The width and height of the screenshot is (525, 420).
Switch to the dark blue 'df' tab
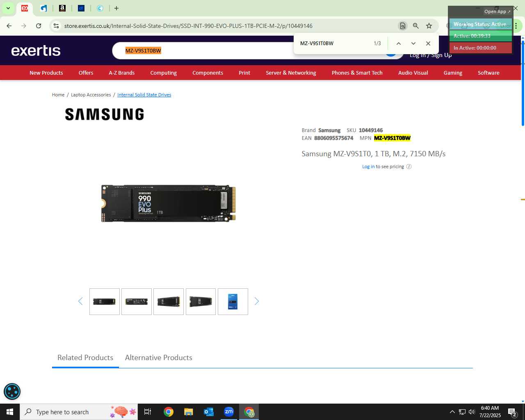click(81, 8)
